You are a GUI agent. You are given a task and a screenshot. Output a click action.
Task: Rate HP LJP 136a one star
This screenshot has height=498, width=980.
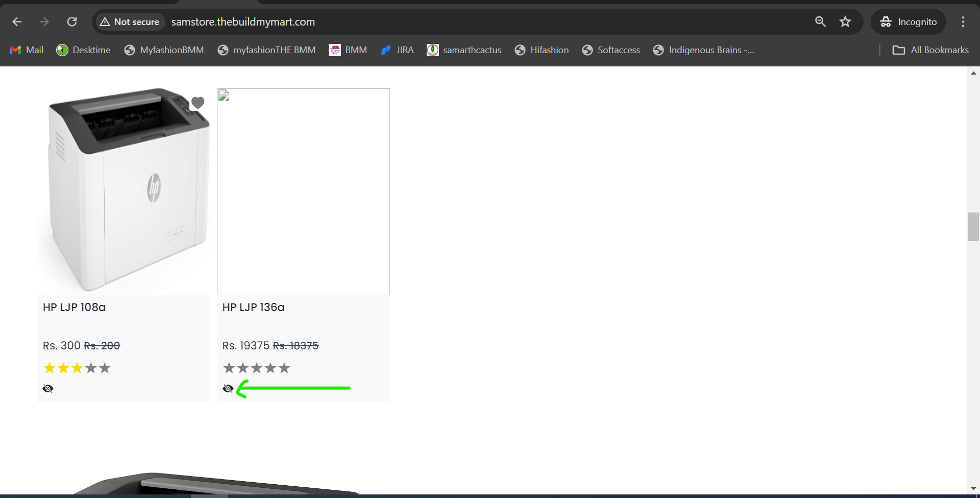[x=229, y=368]
